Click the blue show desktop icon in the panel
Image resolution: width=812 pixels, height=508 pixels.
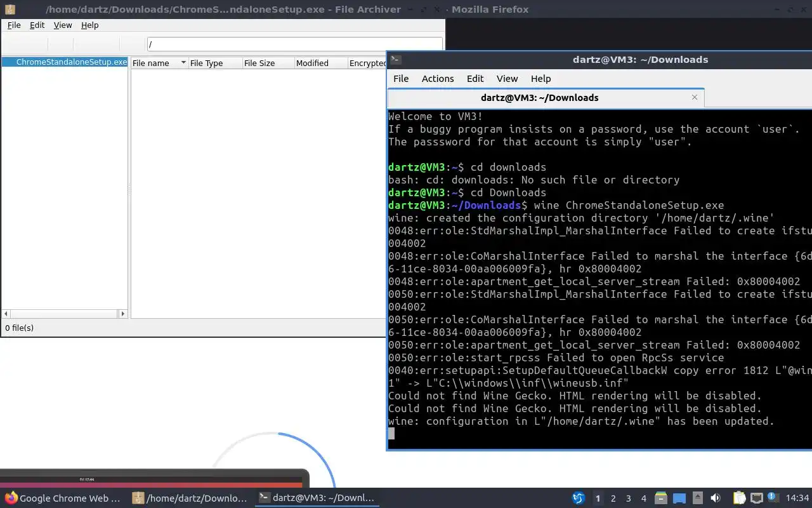(x=679, y=498)
